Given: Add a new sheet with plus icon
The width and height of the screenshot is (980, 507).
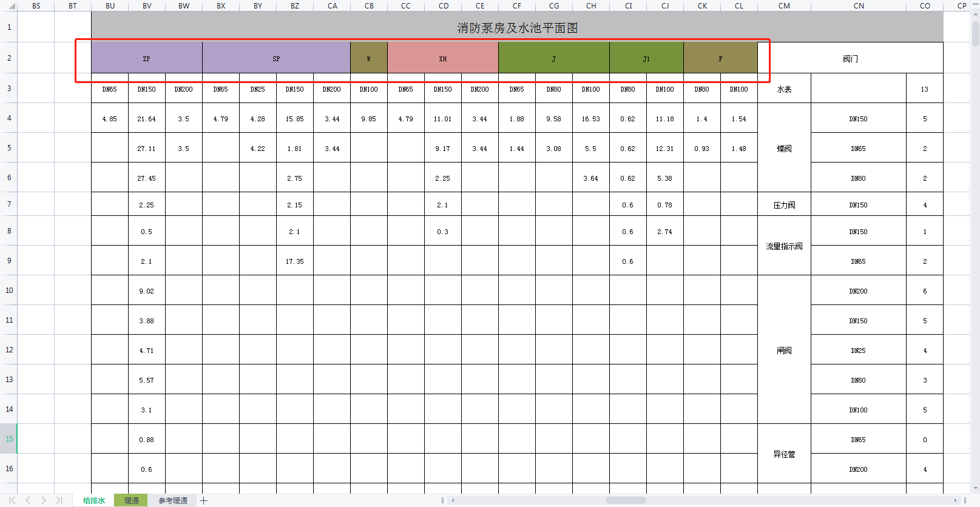Looking at the screenshot, I should [x=204, y=500].
